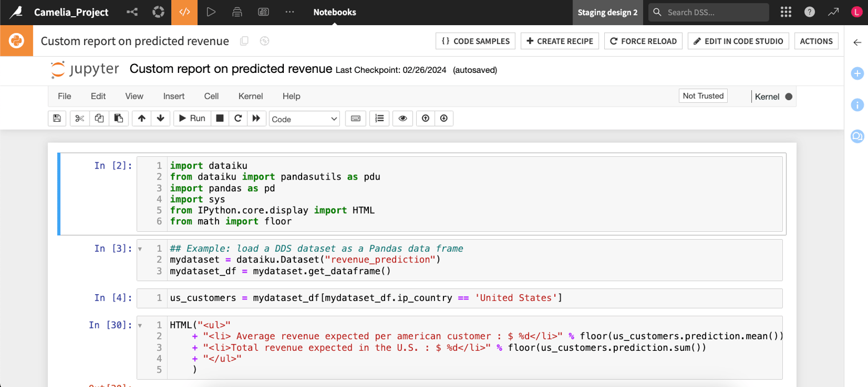The width and height of the screenshot is (868, 387).
Task: Interrupt the kernel with the stop icon
Action: pos(220,118)
